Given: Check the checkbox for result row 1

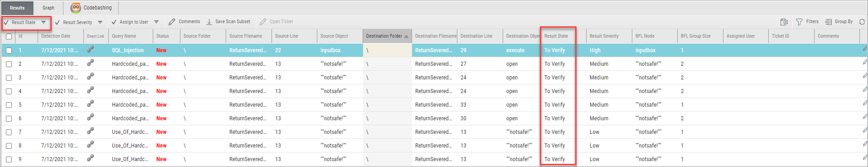Looking at the screenshot, I should [9, 50].
